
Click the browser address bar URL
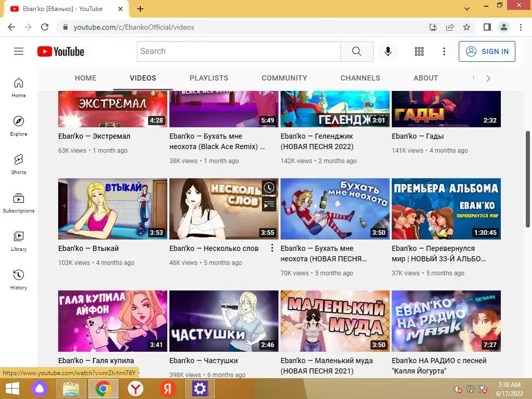(134, 27)
